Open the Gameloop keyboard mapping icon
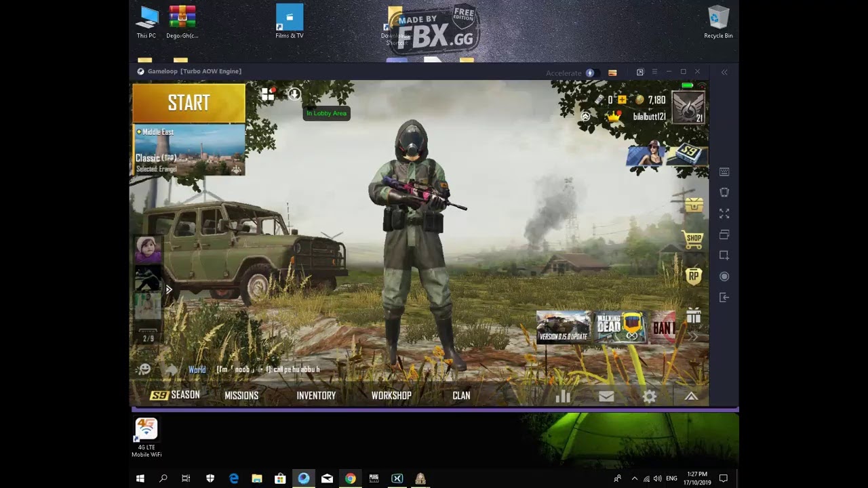This screenshot has width=868, height=488. (724, 171)
